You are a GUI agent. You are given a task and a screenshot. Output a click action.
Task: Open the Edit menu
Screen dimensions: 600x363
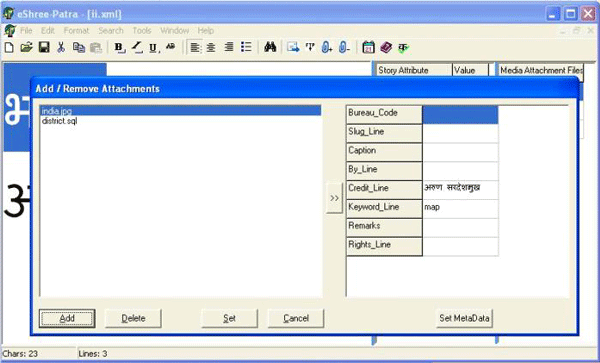tap(48, 31)
